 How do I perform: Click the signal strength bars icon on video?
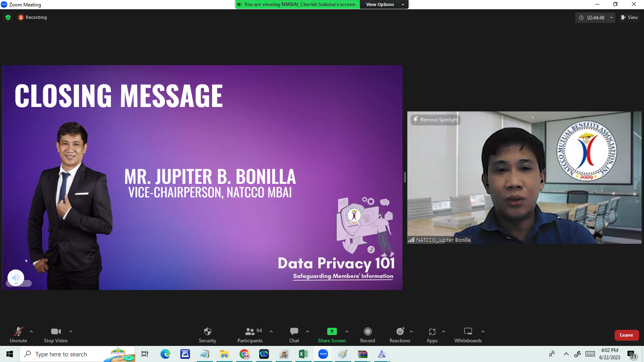point(411,240)
